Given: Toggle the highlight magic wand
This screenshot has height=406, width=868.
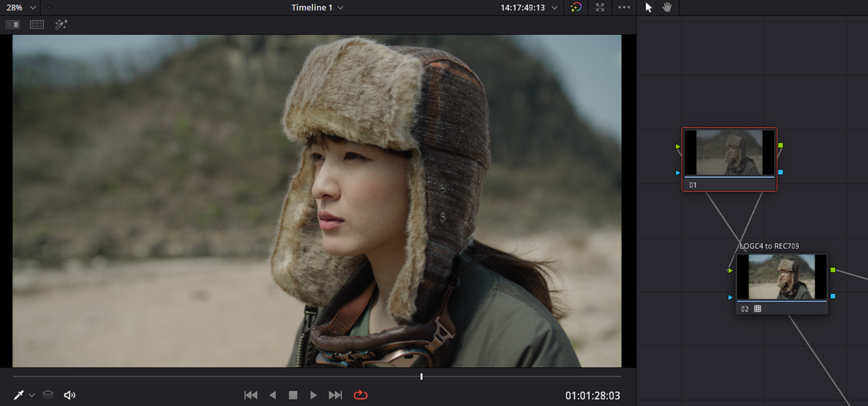Looking at the screenshot, I should pos(61,24).
